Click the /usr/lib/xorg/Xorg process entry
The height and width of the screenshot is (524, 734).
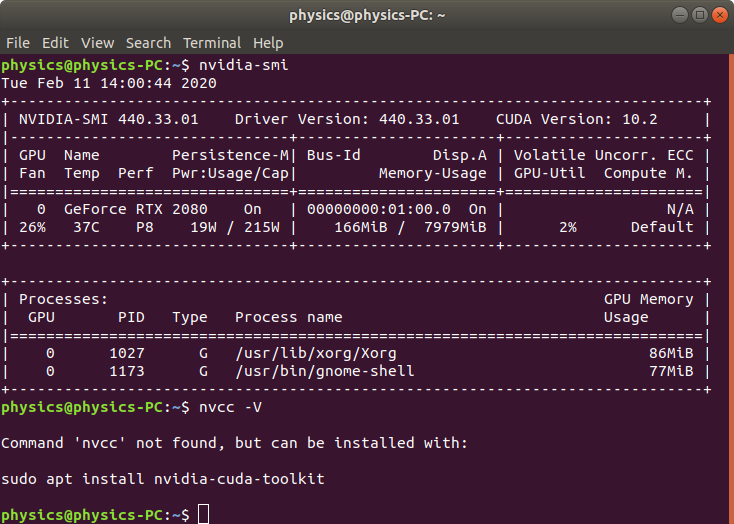coord(316,353)
